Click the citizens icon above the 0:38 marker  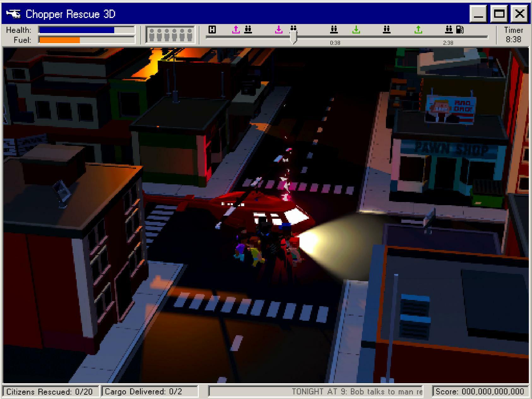point(334,29)
